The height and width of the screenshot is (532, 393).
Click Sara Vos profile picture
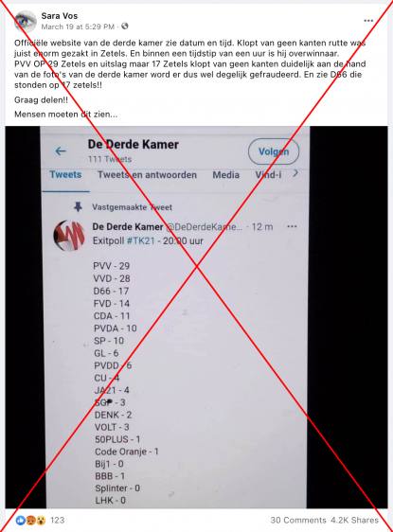coord(26,22)
